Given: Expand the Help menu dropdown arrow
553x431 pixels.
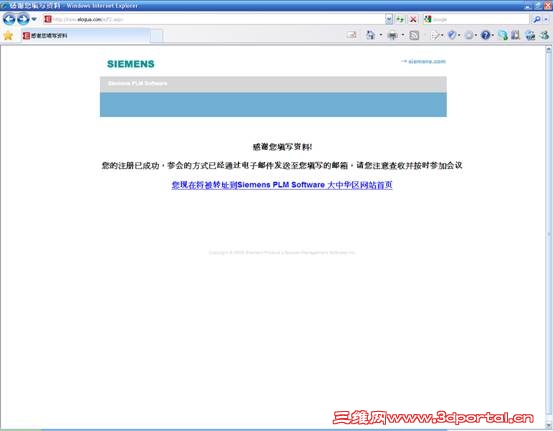Looking at the screenshot, I should click(492, 35).
